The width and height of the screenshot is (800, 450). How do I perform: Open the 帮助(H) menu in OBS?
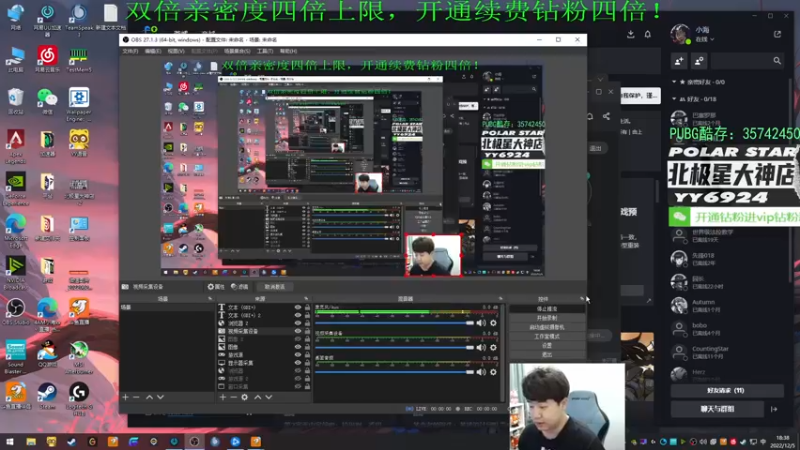288,51
